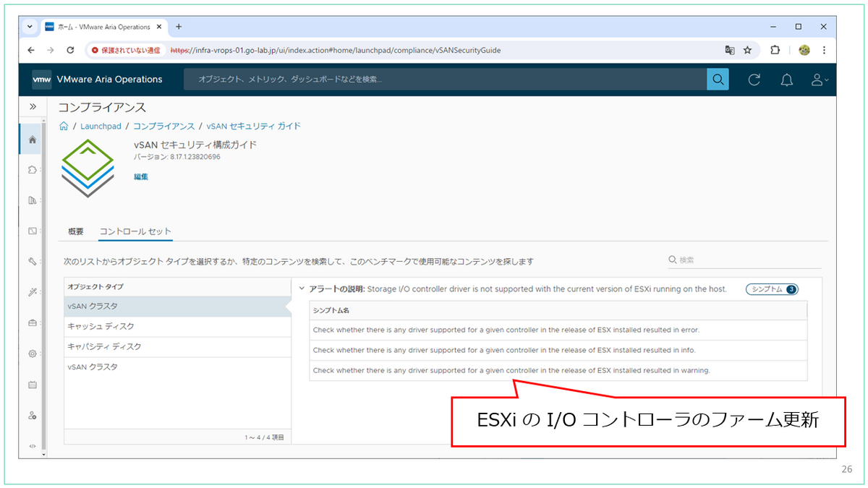Image resolution: width=868 pixels, height=488 pixels.
Task: Click symptom row ending 'resulted in info'
Action: click(x=558, y=350)
